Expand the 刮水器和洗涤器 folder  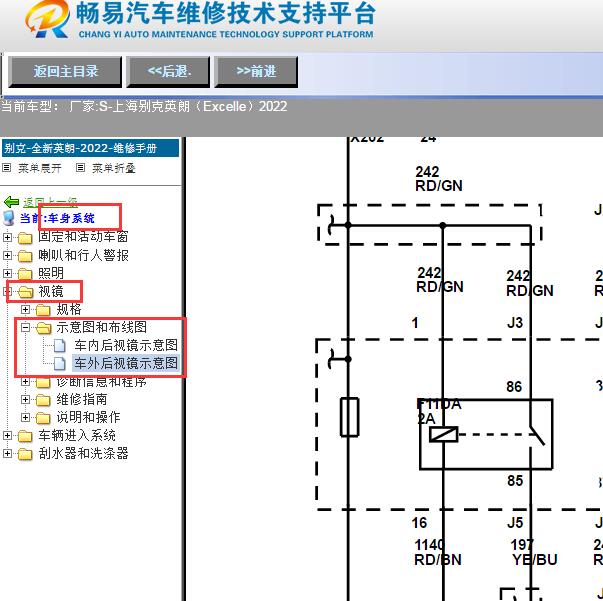coord(7,454)
